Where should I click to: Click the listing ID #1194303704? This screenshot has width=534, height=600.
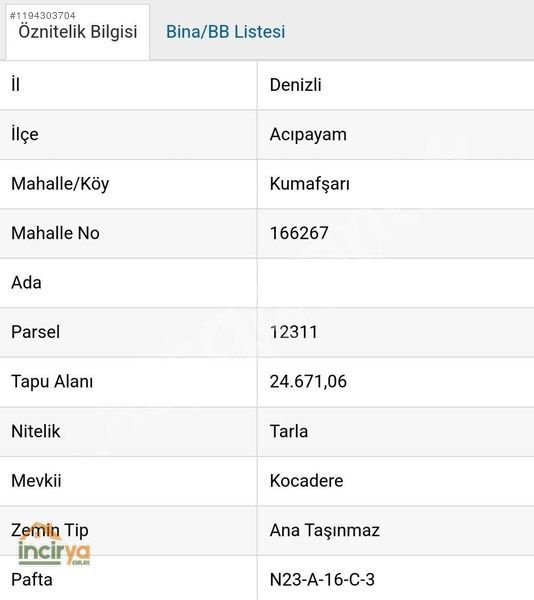(x=42, y=16)
